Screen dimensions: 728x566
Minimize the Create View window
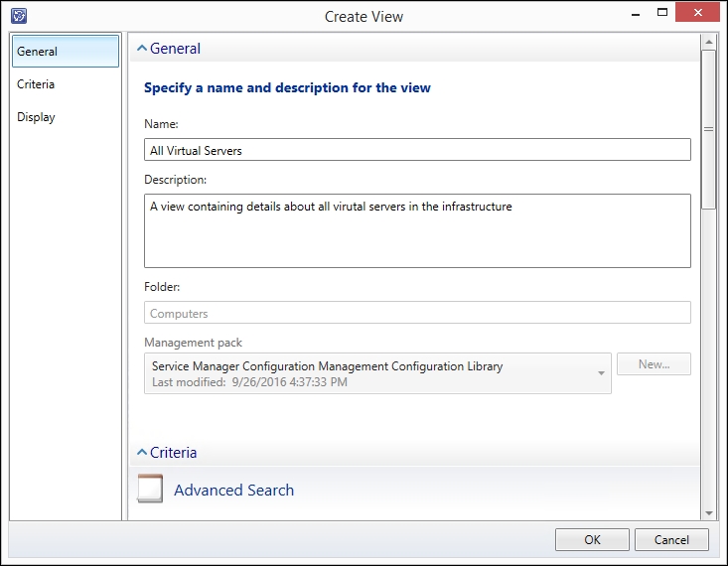pyautogui.click(x=636, y=14)
